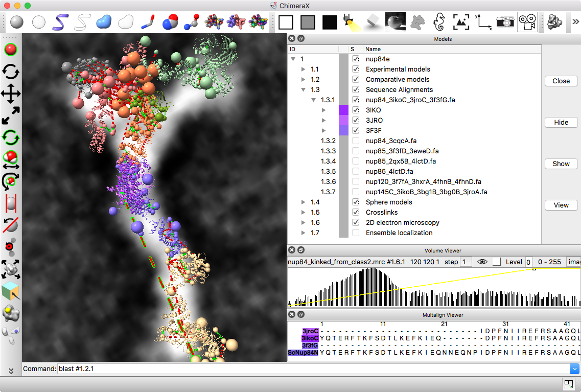This screenshot has height=392, width=581.
Task: Click the Hide button in Models panel
Action: coord(561,123)
